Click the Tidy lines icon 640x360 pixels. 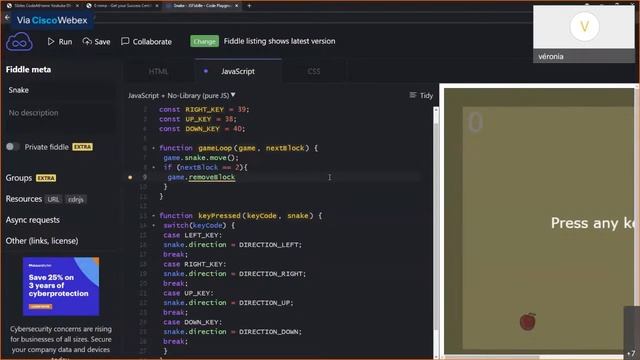[x=413, y=95]
